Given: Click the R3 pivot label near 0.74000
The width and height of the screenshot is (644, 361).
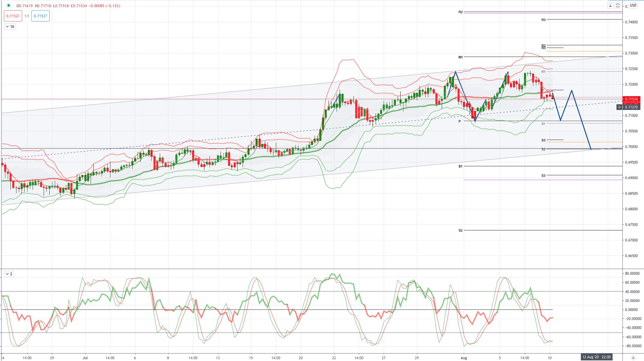Looking at the screenshot, I should tap(543, 20).
